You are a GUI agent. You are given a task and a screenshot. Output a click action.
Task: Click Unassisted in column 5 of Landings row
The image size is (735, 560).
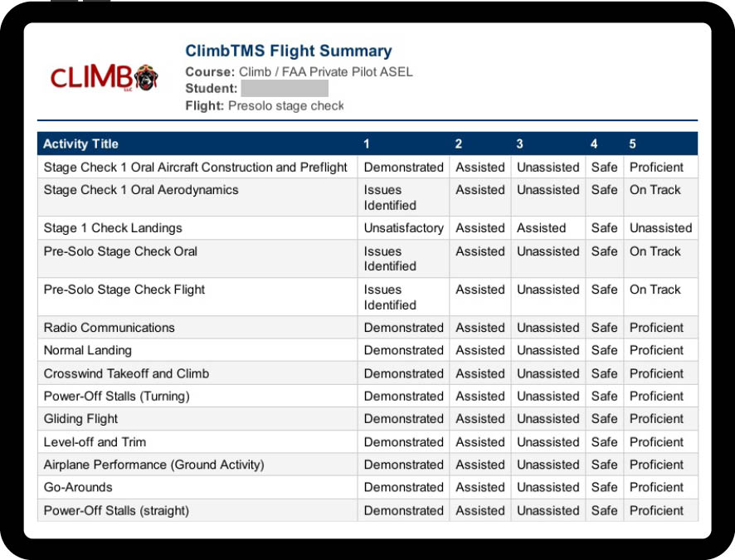[661, 228]
